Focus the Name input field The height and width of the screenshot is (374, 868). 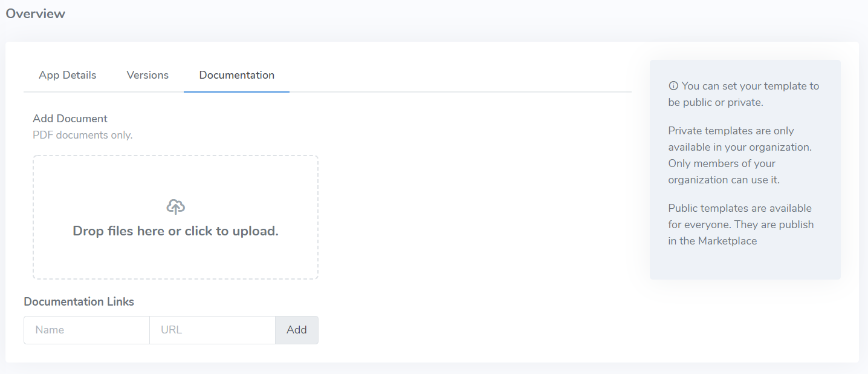(86, 330)
